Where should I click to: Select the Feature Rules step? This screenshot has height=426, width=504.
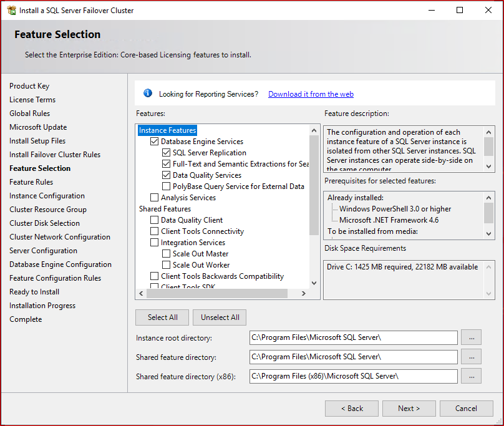31,182
